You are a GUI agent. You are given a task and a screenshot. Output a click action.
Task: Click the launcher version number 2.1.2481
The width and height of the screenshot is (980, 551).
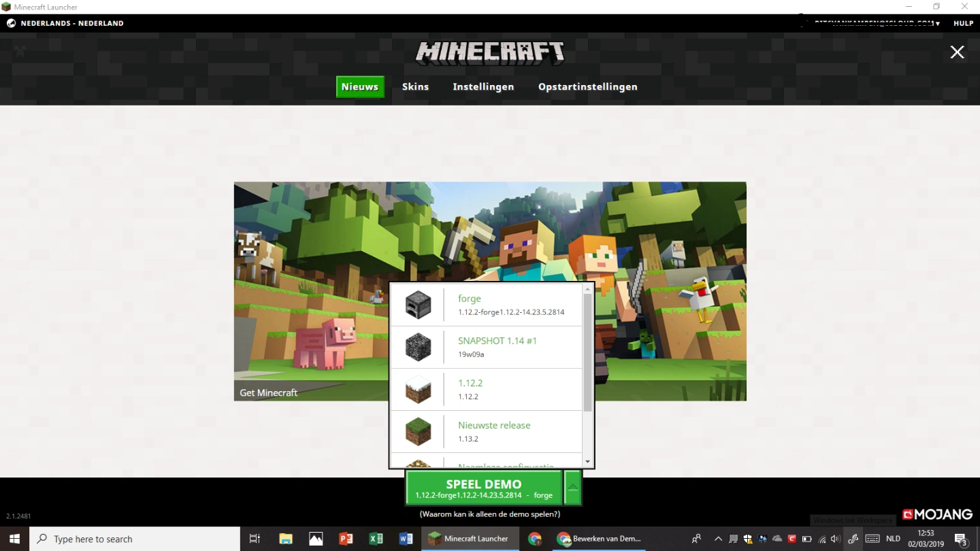(x=18, y=516)
